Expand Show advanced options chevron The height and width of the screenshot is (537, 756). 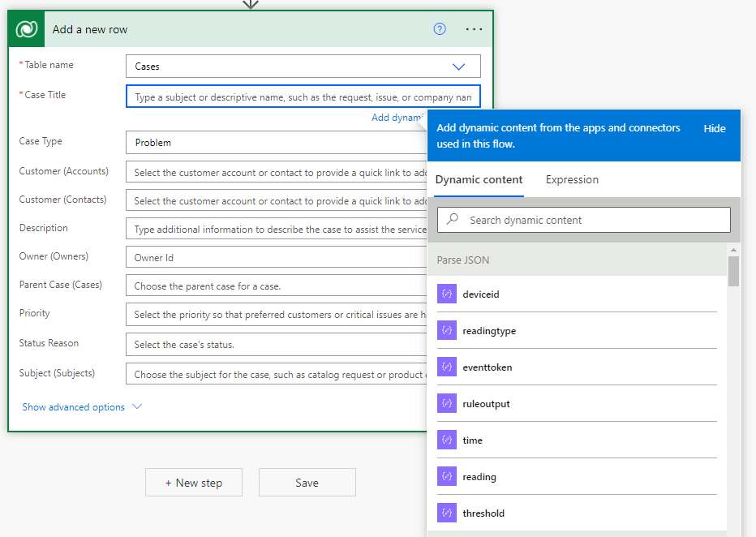coord(137,407)
